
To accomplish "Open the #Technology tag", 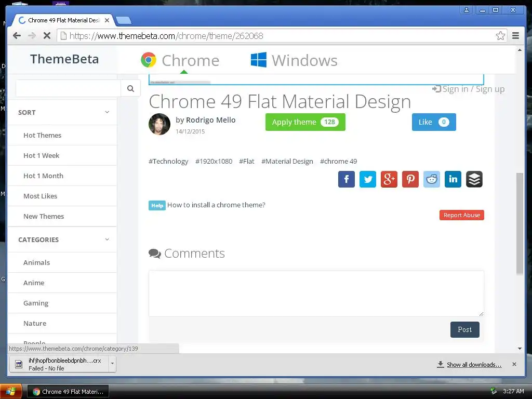I will 168,162.
